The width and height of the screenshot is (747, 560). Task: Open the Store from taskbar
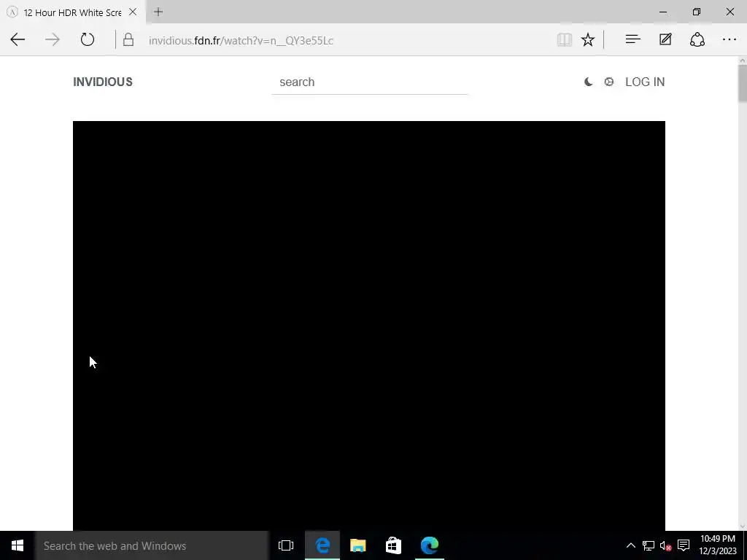point(393,545)
